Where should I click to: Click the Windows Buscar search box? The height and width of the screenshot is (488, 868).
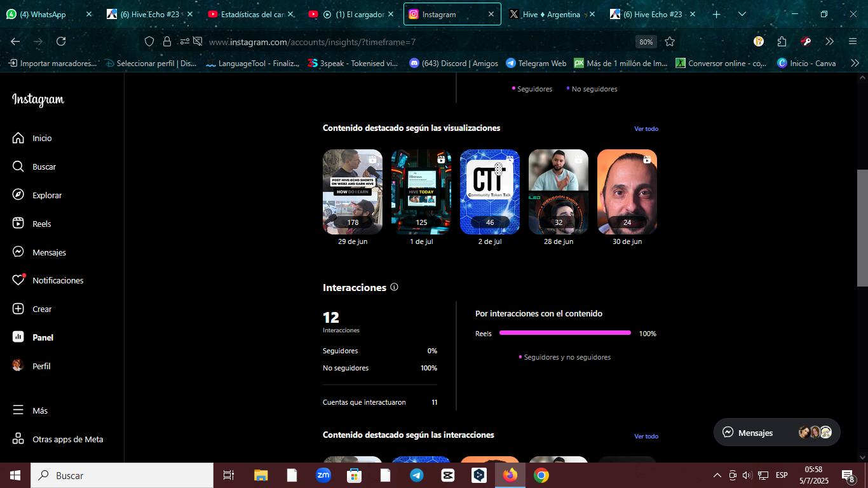click(122, 475)
